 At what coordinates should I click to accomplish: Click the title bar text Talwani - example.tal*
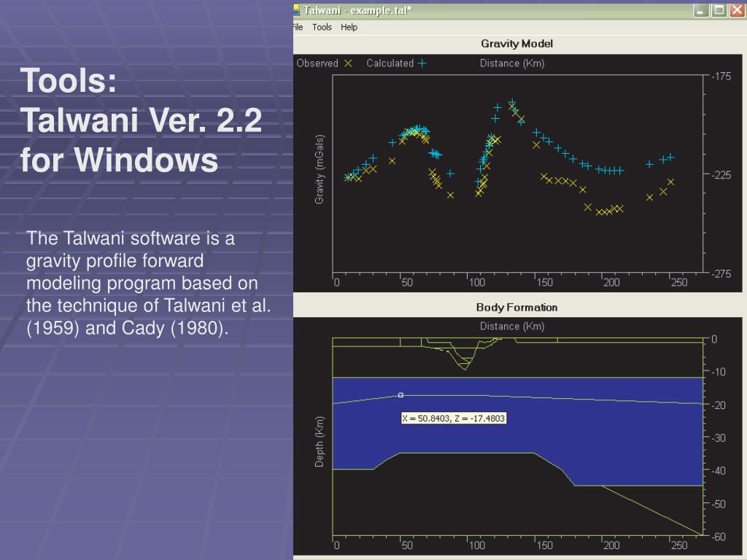(x=357, y=10)
